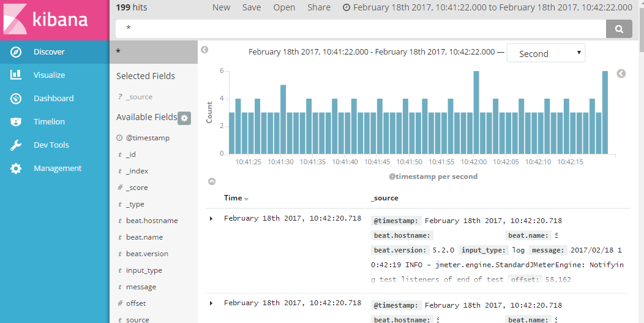Click the Selected Fields heading
Viewport: 644px width, 323px height.
pos(146,76)
